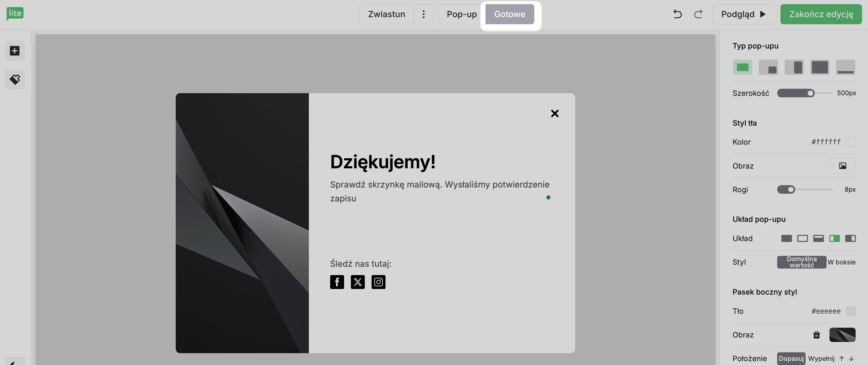Open the design styles paint icon
Screen dimensions: 868x365
point(14,80)
